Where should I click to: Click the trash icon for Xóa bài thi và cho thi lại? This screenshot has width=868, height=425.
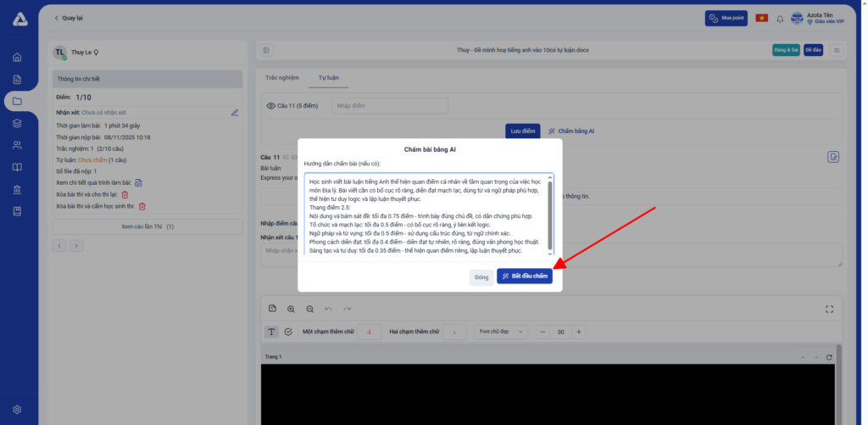coord(125,194)
